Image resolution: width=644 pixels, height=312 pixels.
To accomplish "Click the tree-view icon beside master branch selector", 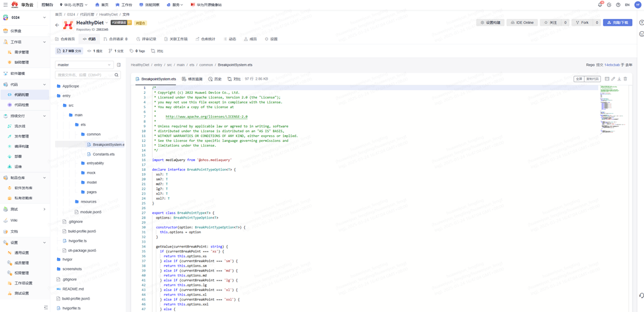I will [119, 65].
